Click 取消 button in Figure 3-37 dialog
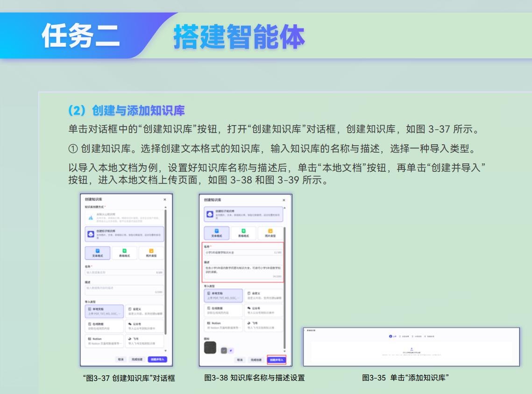The width and height of the screenshot is (532, 394). tap(121, 359)
